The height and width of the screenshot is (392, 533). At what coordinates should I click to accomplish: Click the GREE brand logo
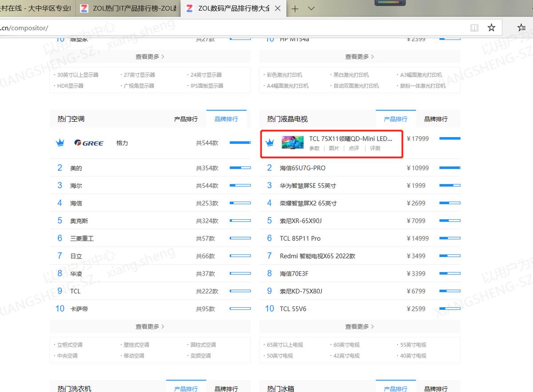click(x=89, y=143)
